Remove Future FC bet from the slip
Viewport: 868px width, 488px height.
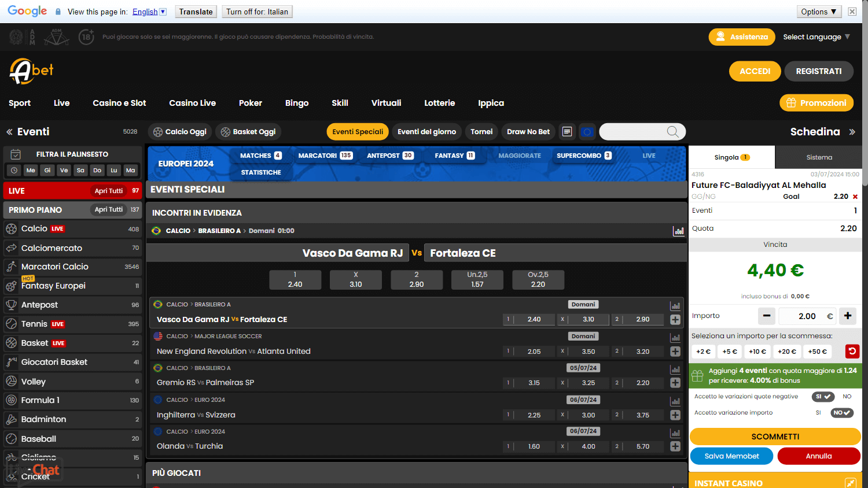tap(855, 197)
